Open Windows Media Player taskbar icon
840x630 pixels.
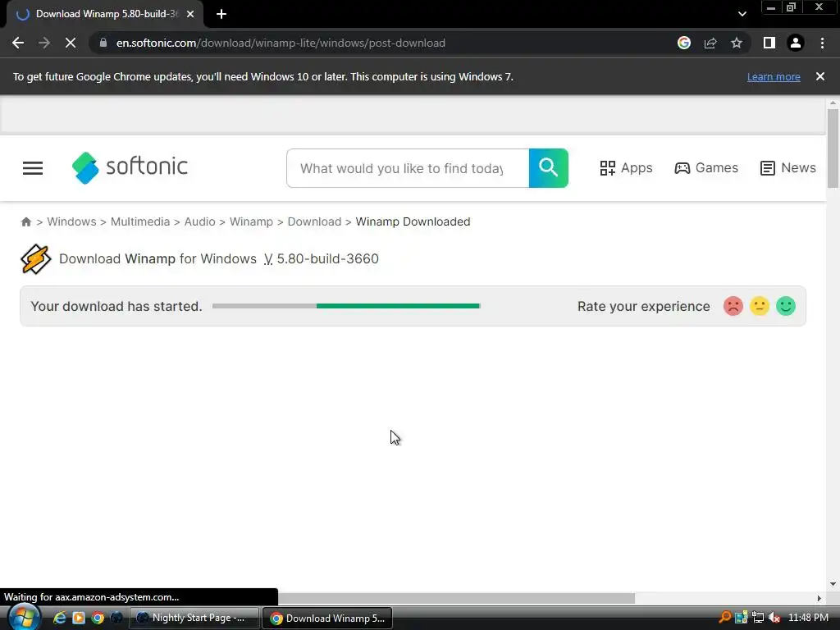point(79,618)
